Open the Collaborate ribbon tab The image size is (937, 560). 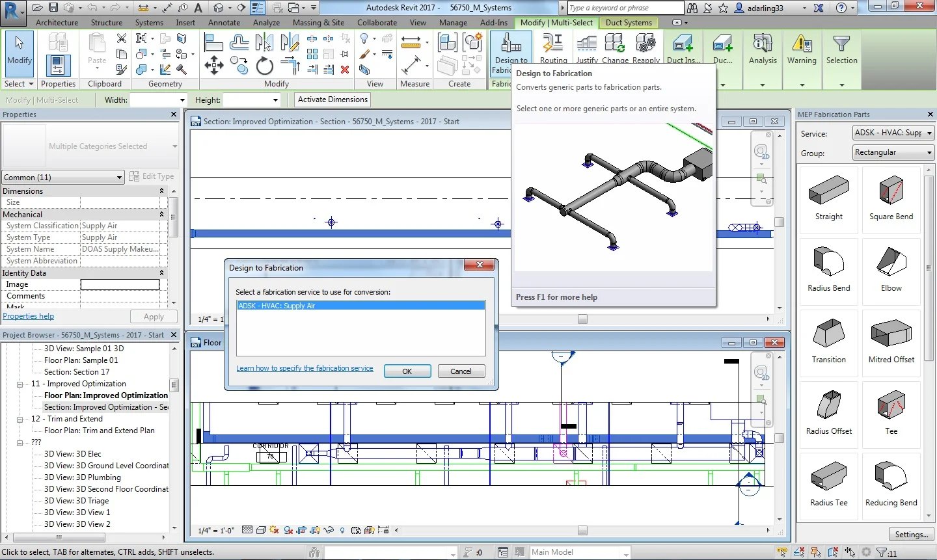[377, 22]
